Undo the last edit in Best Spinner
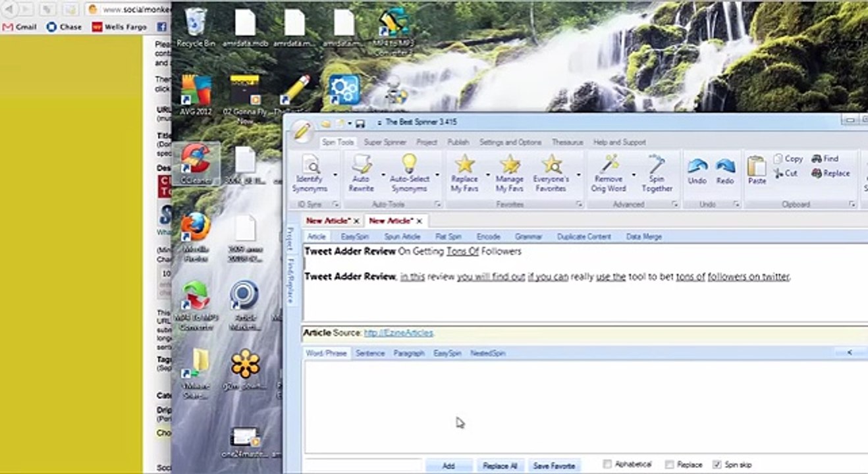 pos(697,172)
